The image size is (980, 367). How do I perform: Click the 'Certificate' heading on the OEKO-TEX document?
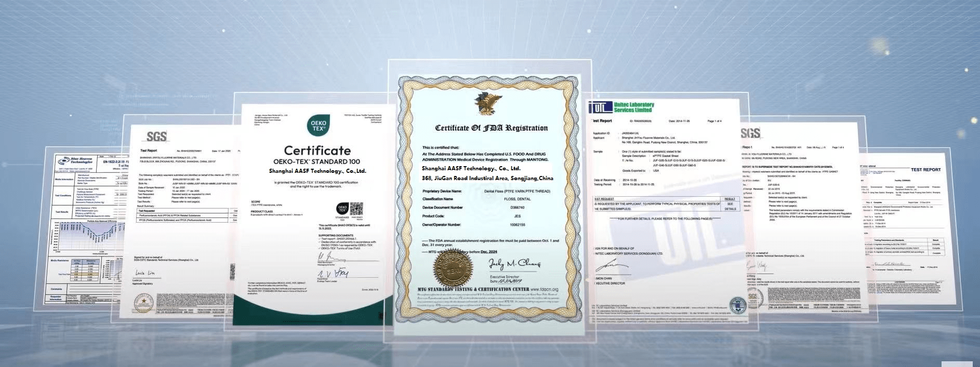[317, 151]
